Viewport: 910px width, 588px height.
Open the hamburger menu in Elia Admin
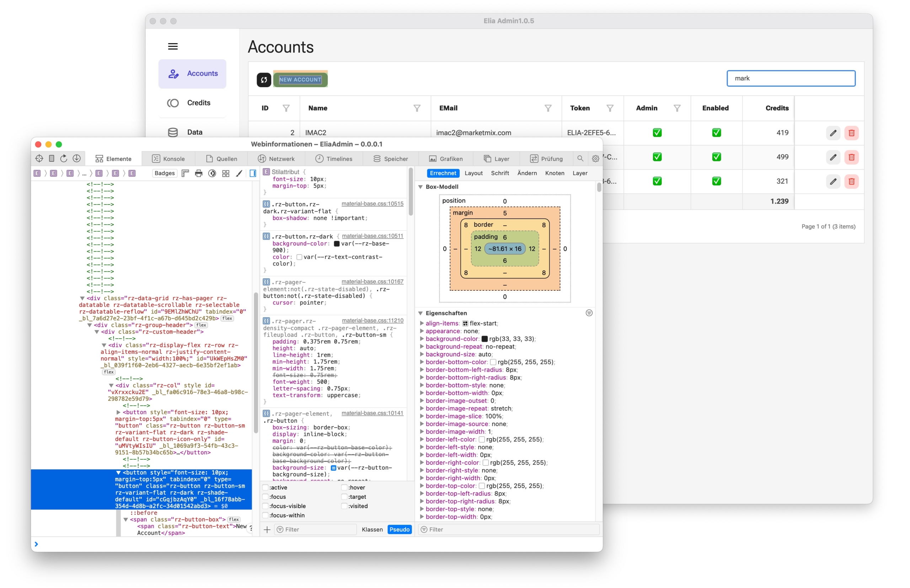[173, 46]
